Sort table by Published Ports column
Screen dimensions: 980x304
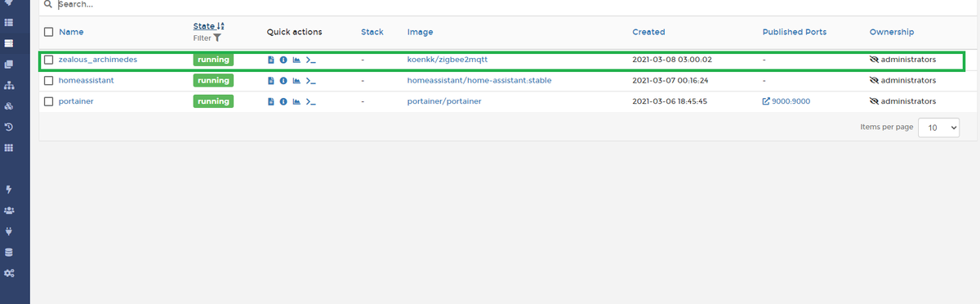coord(794,32)
